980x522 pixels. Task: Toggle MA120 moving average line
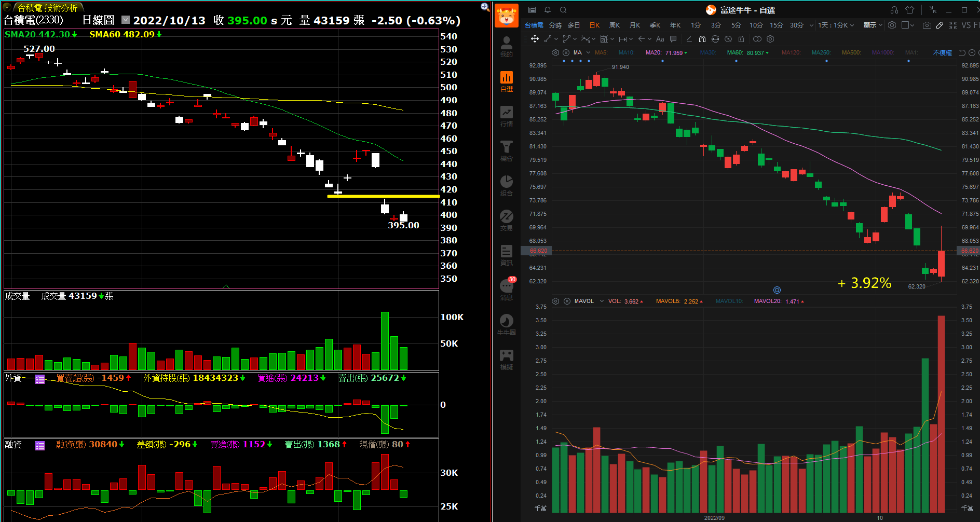[791, 52]
